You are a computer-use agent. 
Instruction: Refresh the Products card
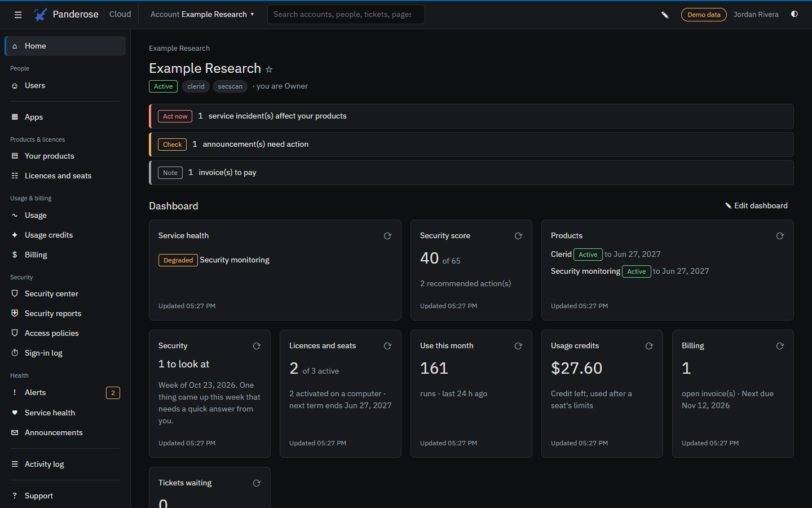pyautogui.click(x=780, y=236)
